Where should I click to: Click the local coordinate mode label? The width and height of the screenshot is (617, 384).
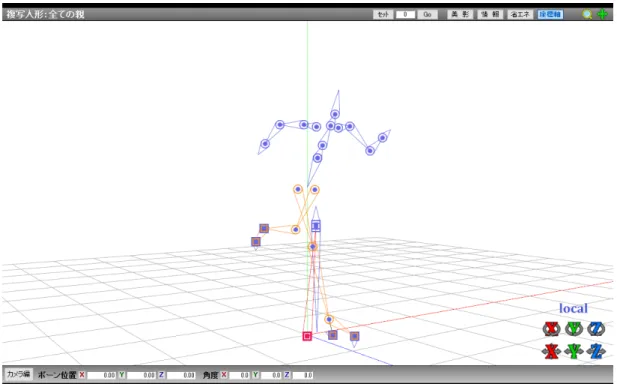(573, 308)
